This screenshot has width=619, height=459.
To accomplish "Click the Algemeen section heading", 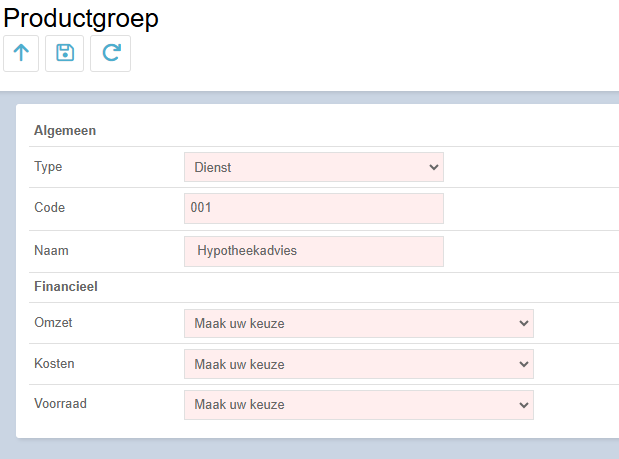I will coord(65,131).
